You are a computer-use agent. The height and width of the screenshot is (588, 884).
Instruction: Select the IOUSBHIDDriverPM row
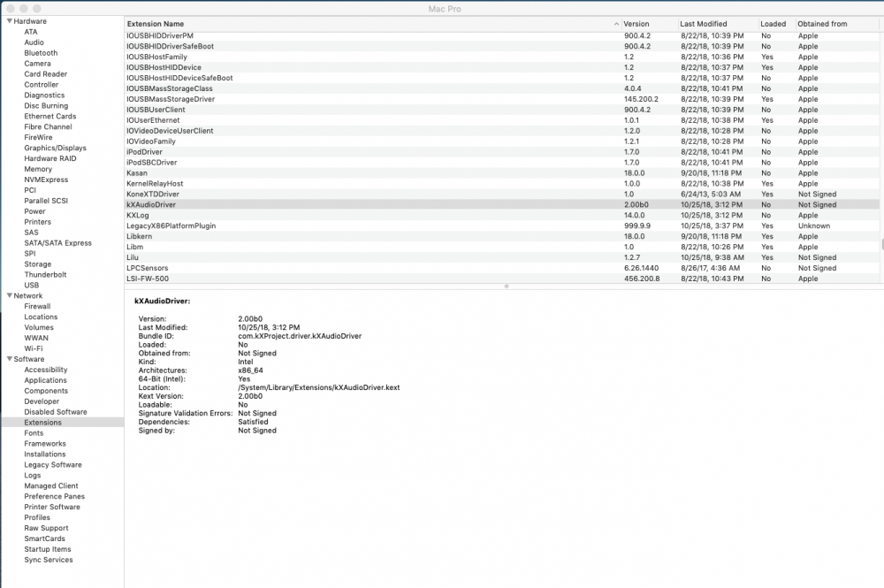[x=502, y=35]
